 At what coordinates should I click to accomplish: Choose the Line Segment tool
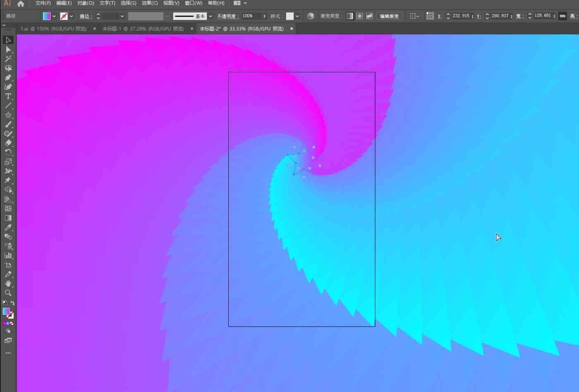8,106
